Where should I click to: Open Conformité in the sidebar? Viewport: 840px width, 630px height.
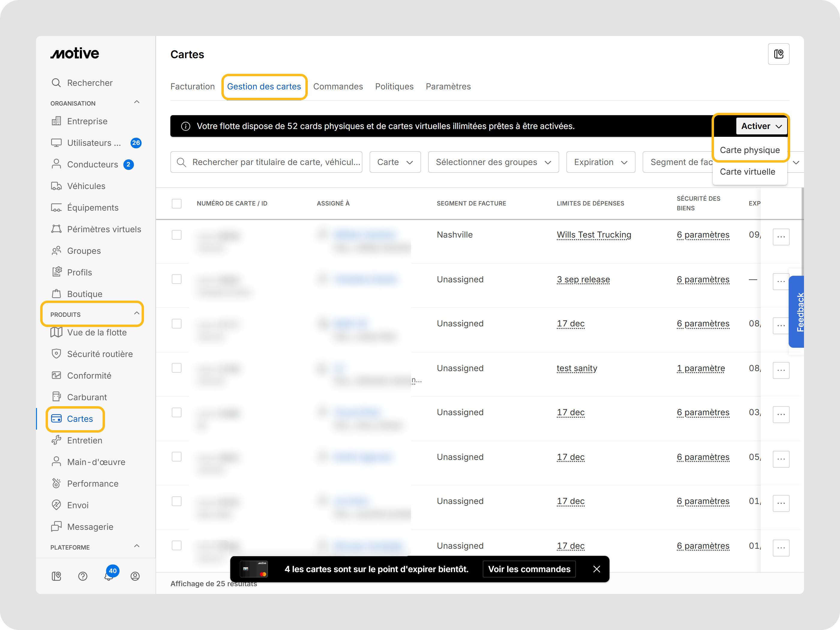point(81,376)
